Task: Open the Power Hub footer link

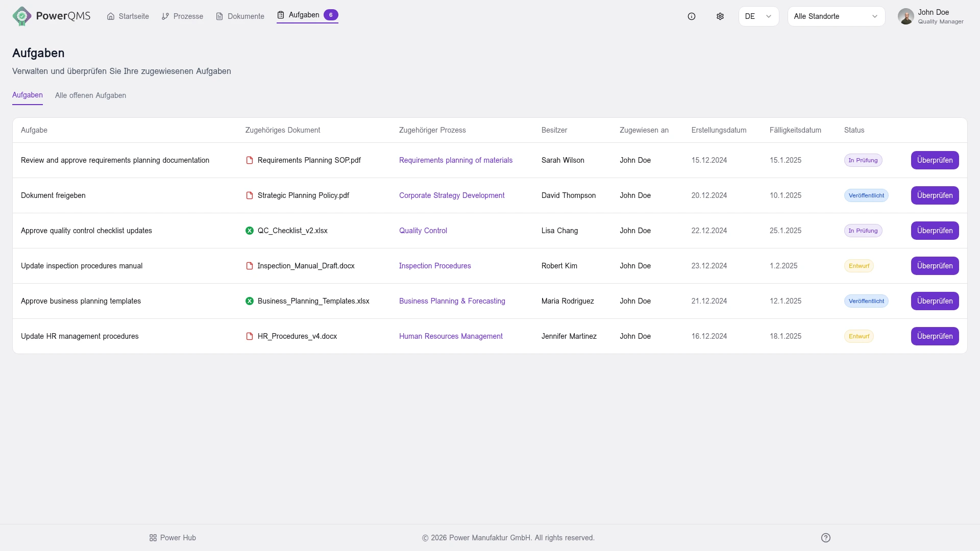Action: (x=173, y=538)
